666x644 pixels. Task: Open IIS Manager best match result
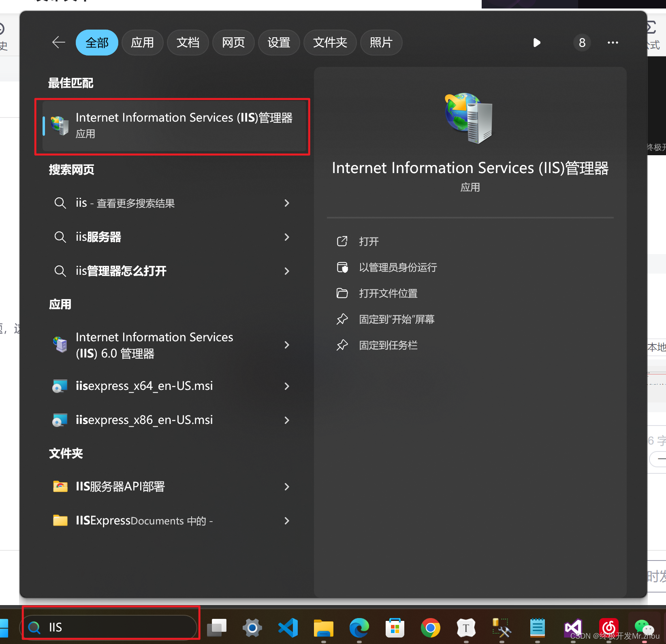click(x=174, y=126)
